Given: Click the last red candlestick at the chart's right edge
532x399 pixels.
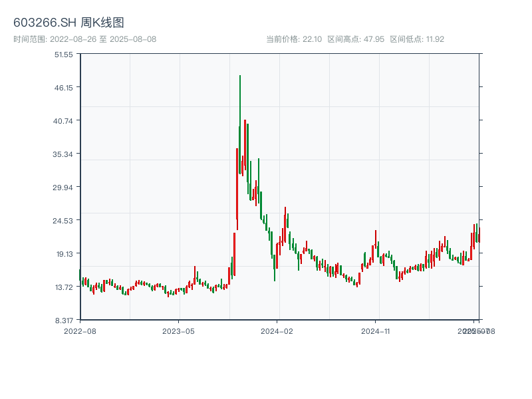Looking at the screenshot, I should click(479, 235).
